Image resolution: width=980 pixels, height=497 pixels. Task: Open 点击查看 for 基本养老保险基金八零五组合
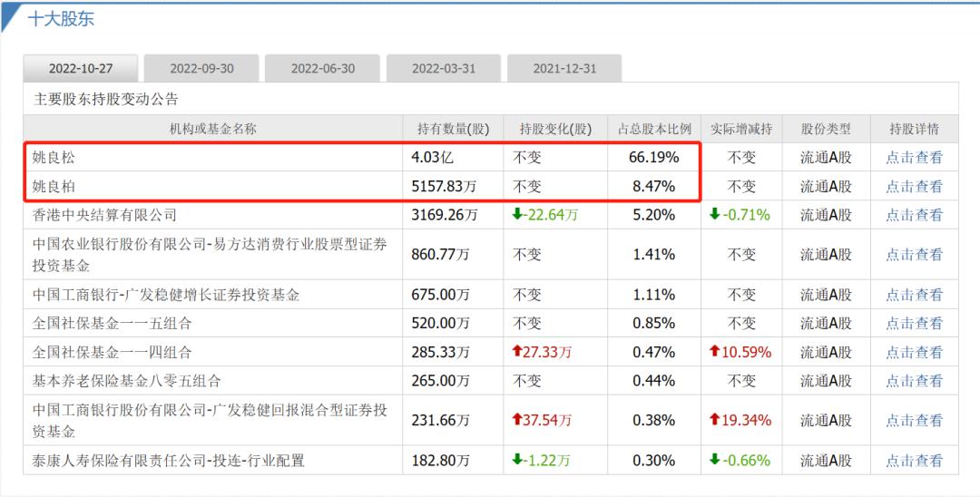click(x=914, y=380)
